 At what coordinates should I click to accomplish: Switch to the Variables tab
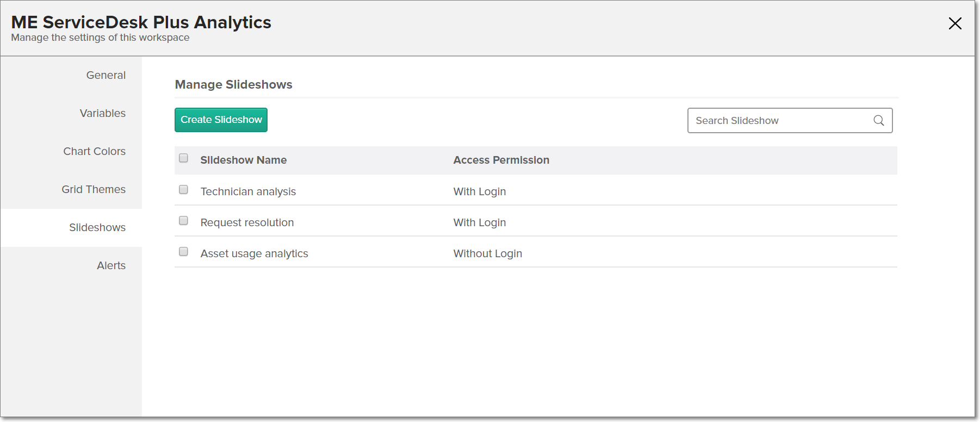pos(102,114)
